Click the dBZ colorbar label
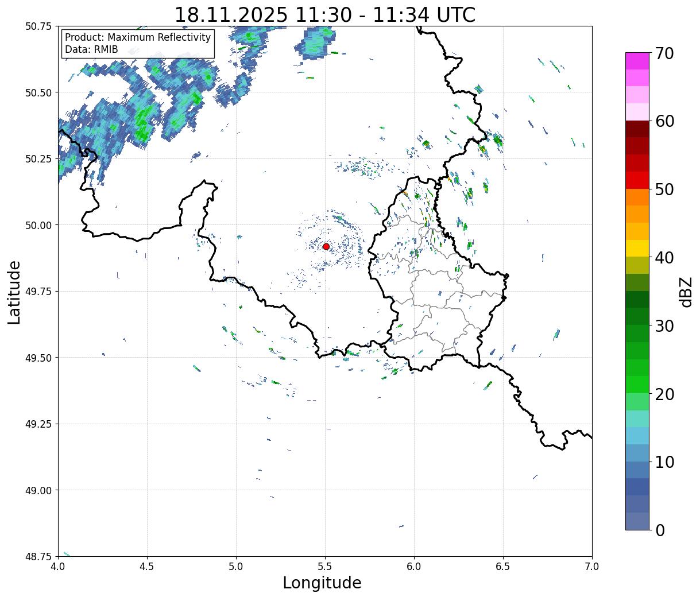700x597 pixels. coord(686,291)
